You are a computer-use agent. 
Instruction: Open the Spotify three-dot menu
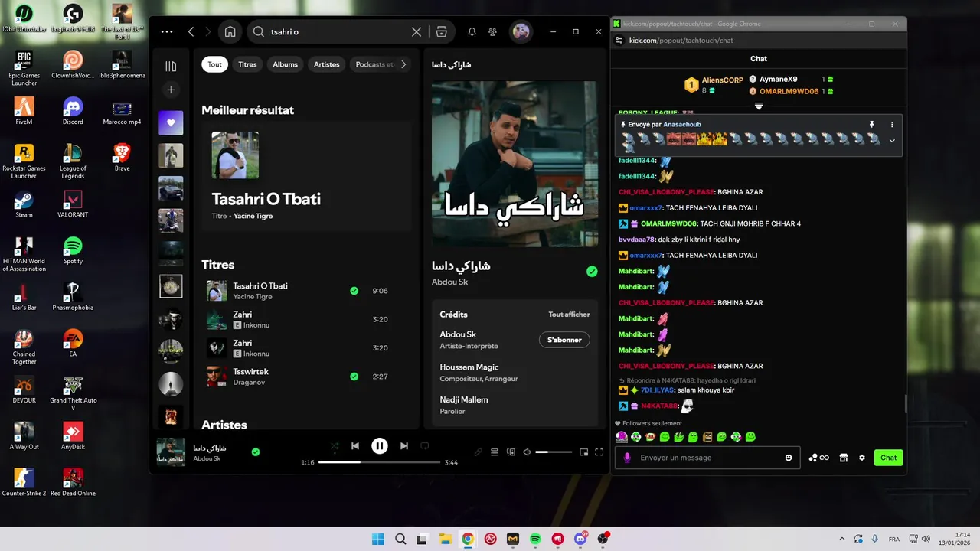(167, 31)
